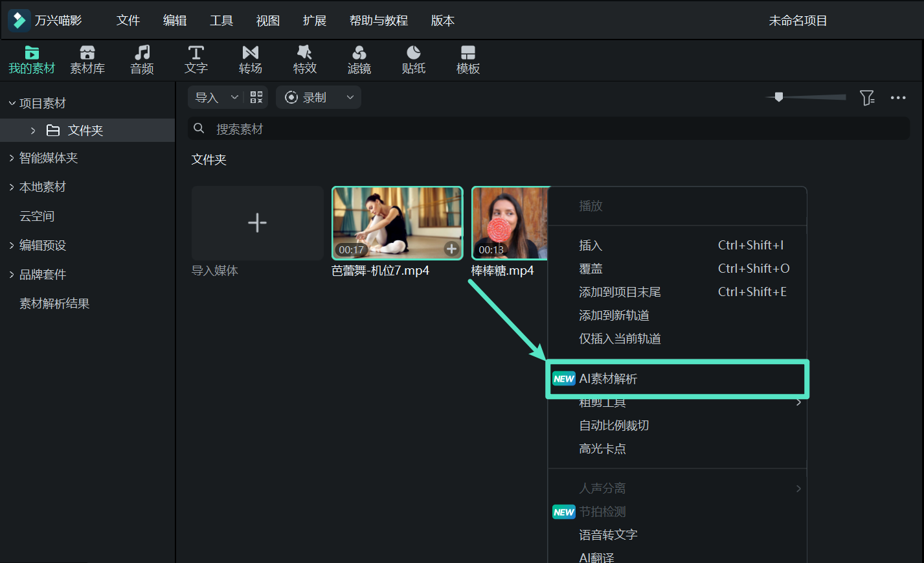Open the 滤镜 filters tab
The width and height of the screenshot is (924, 563).
click(359, 60)
